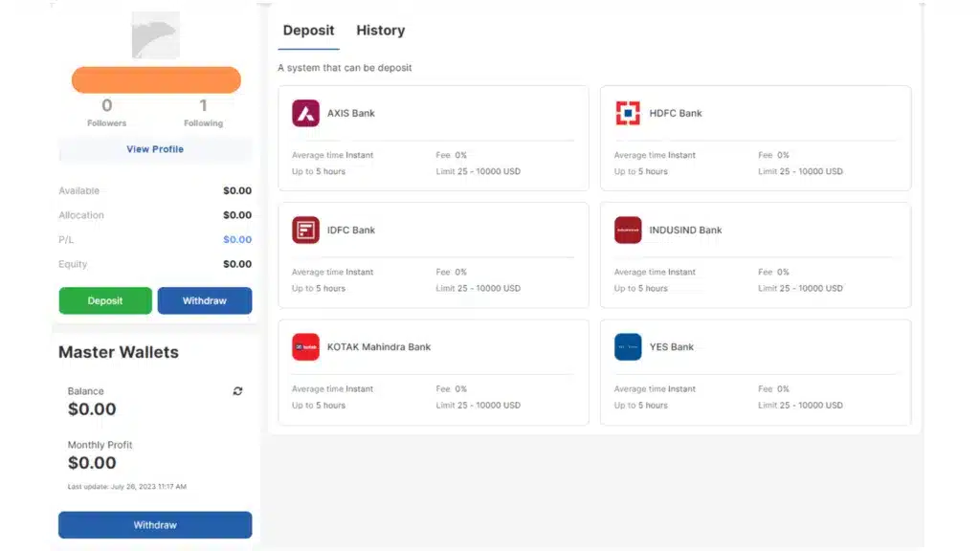Screen dimensions: 980x551
Task: Click the Followers count
Action: pyautogui.click(x=107, y=105)
